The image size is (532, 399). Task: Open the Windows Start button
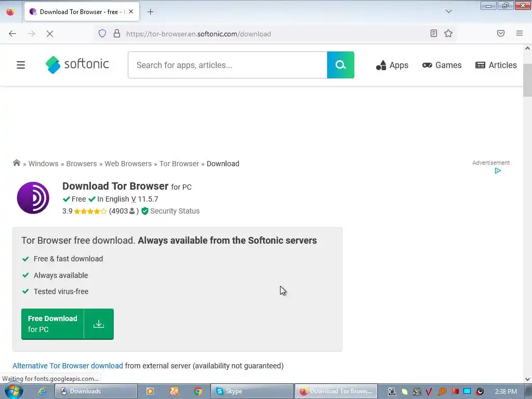(x=14, y=391)
